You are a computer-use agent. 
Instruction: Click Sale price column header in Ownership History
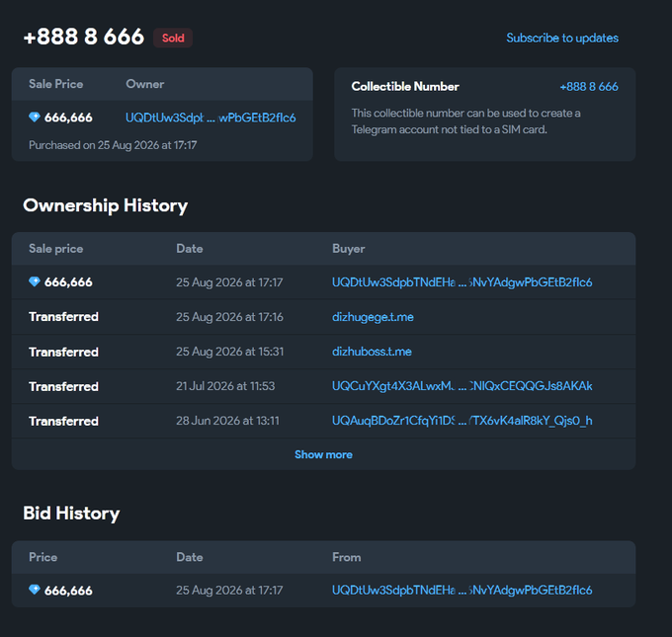(x=55, y=249)
